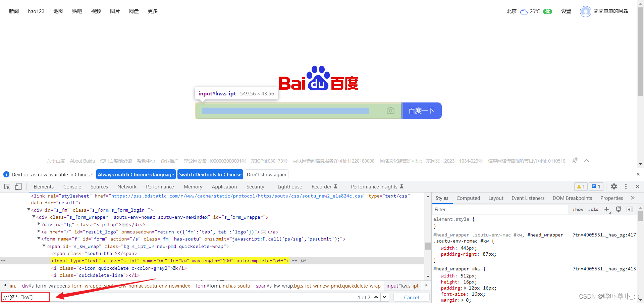Open DevTools settings gear

click(x=614, y=186)
